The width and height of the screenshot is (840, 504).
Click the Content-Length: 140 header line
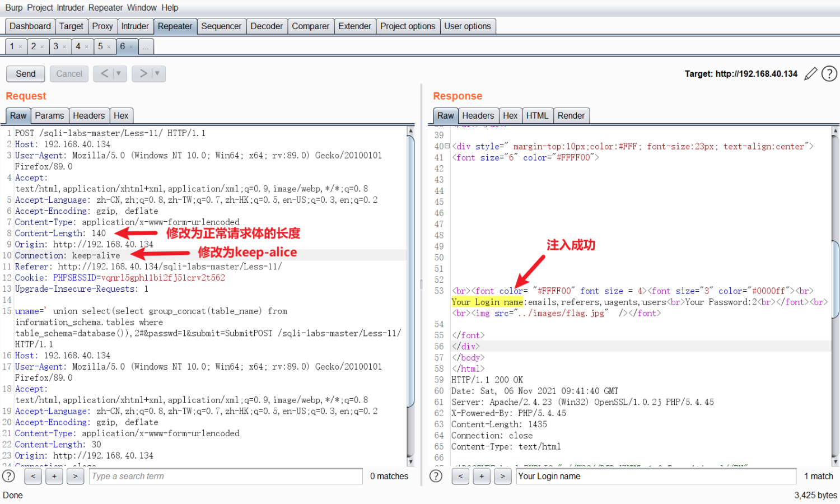click(x=60, y=233)
